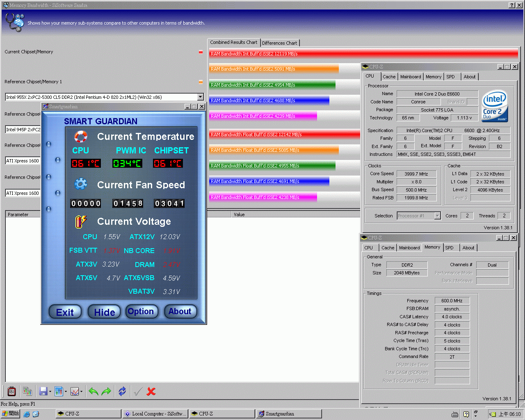This screenshot has height=420, width=525.
Task: Click the CPU temperature readout in Smartguardian
Action: (x=86, y=163)
